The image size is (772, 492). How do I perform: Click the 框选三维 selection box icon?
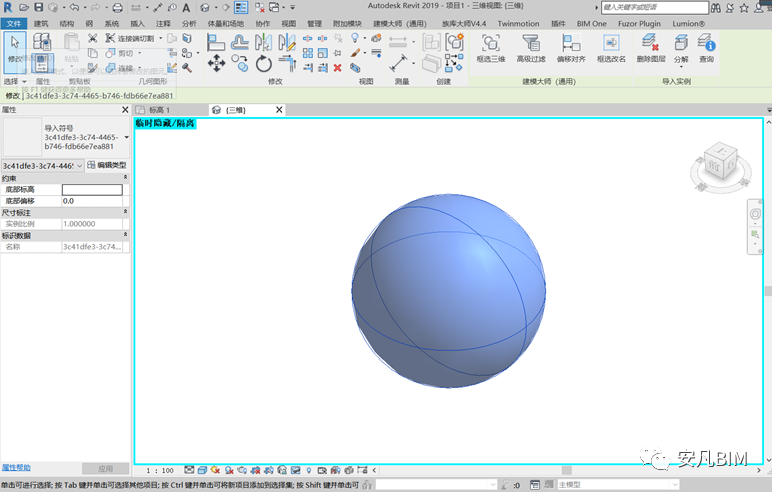pyautogui.click(x=490, y=43)
